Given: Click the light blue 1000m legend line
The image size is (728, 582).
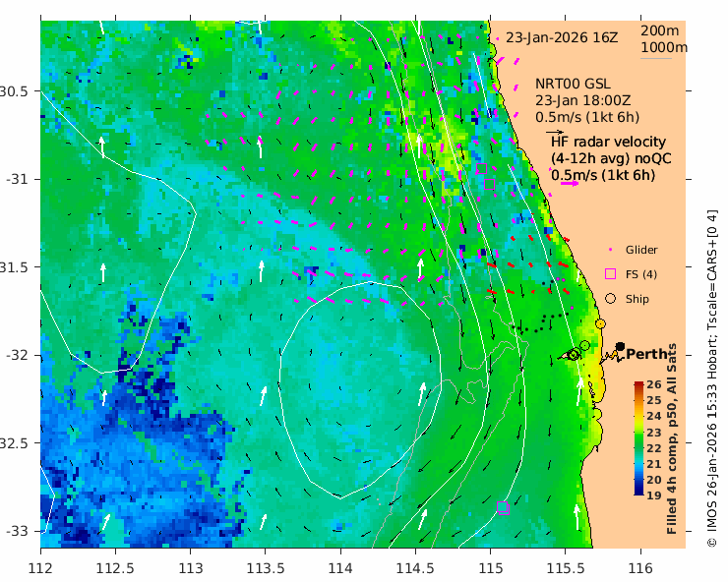Looking at the screenshot, I should pos(656,58).
